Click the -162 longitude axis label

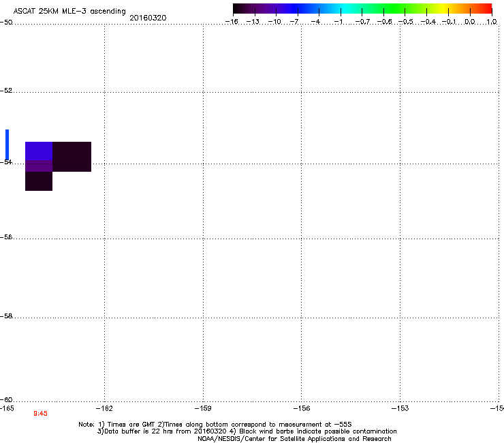coord(104,408)
